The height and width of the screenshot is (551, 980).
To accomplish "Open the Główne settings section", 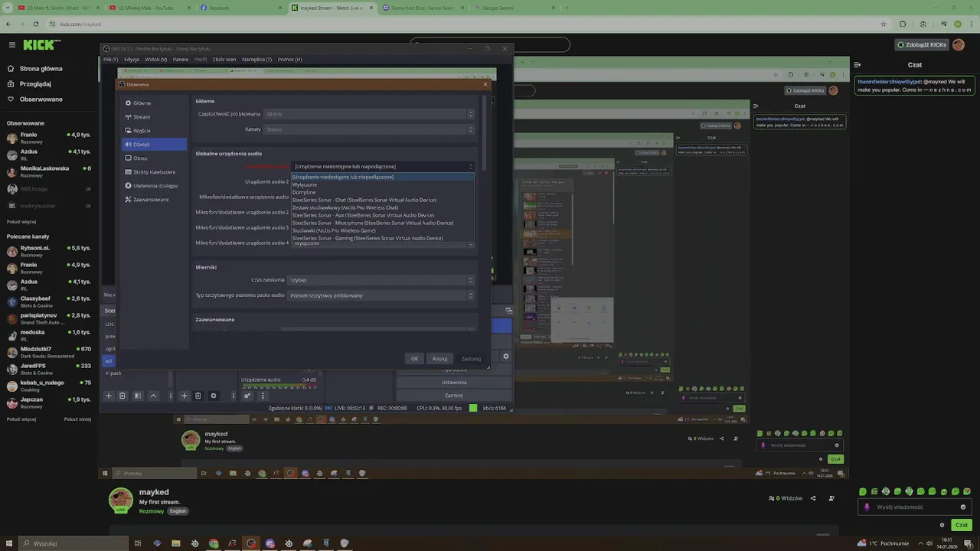I will (x=154, y=103).
